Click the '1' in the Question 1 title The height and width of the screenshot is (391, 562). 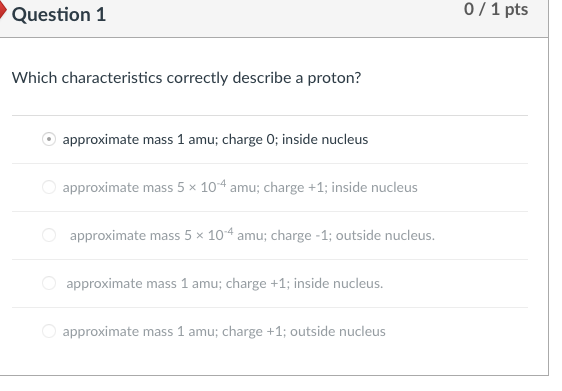coord(101,15)
